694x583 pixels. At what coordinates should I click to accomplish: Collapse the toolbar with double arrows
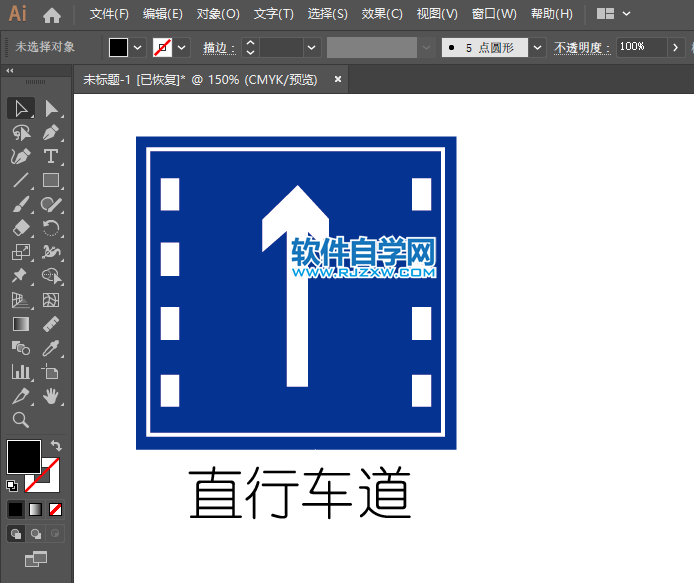coord(10,70)
